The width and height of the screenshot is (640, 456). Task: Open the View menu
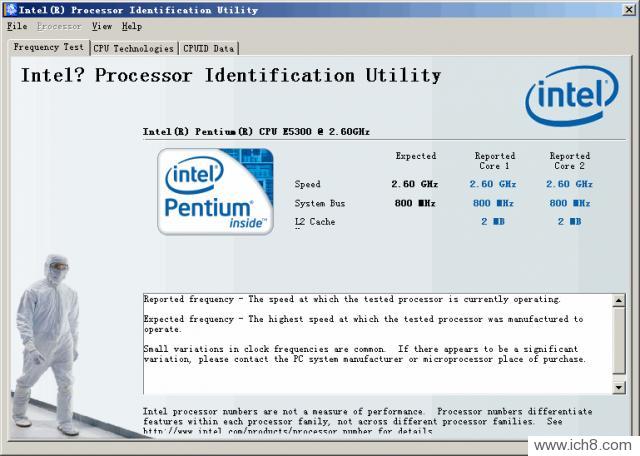[102, 26]
